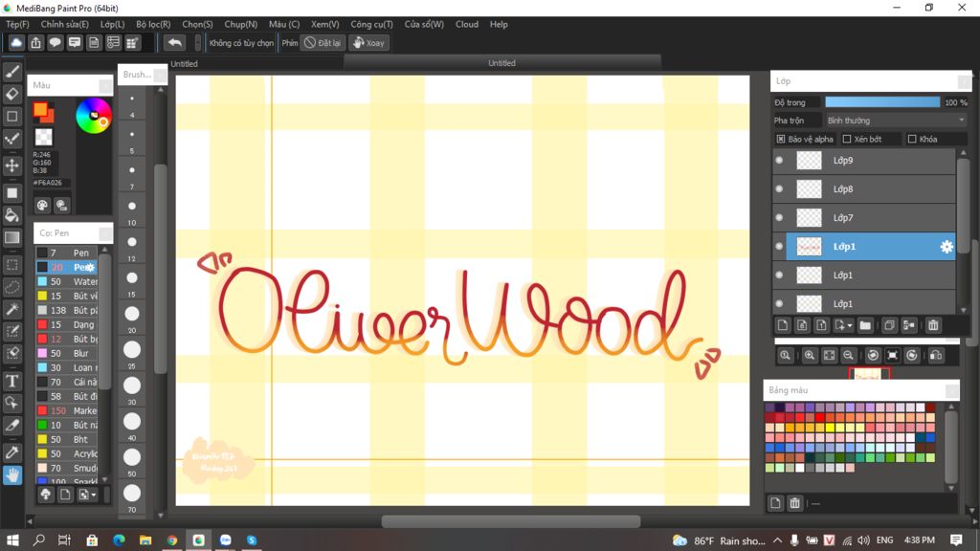Hide the Lớp9 layer
This screenshot has width=980, height=551.
[779, 161]
